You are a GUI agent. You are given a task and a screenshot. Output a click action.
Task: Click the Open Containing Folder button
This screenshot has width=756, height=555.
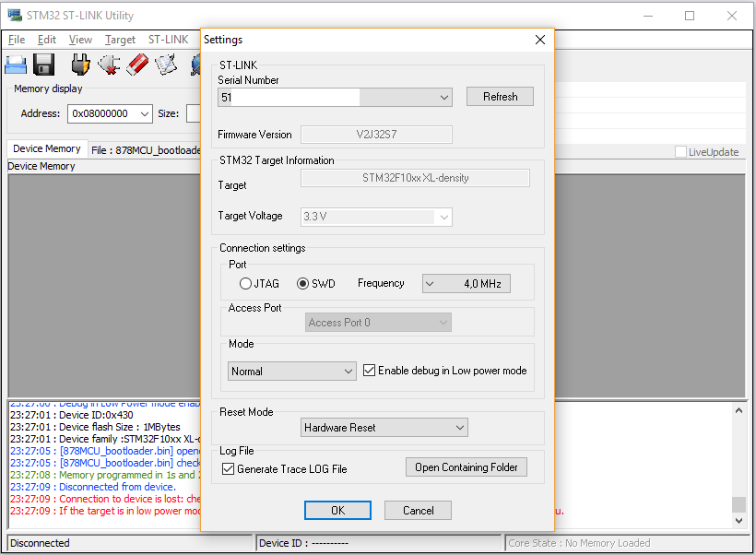467,467
